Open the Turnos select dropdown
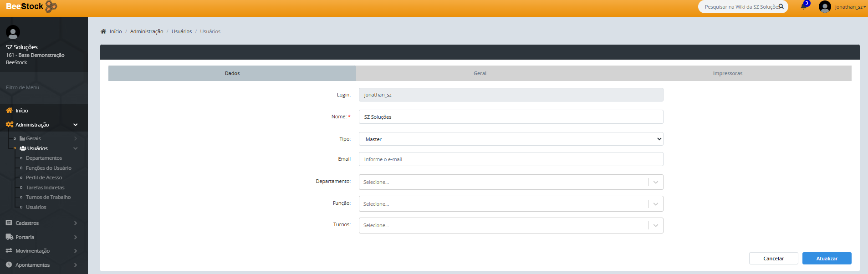The width and height of the screenshot is (868, 274). [503, 226]
